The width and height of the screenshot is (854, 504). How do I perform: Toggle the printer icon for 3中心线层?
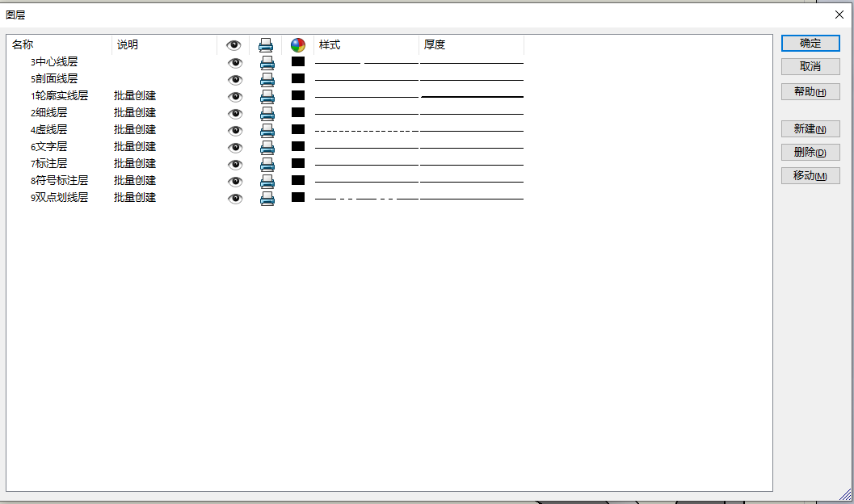pos(267,61)
